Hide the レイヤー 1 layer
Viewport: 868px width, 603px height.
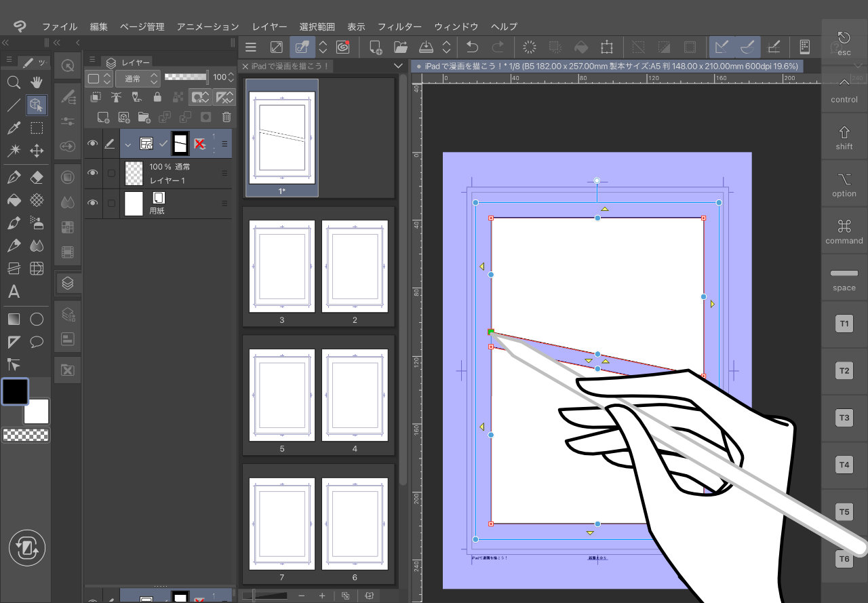tap(92, 174)
